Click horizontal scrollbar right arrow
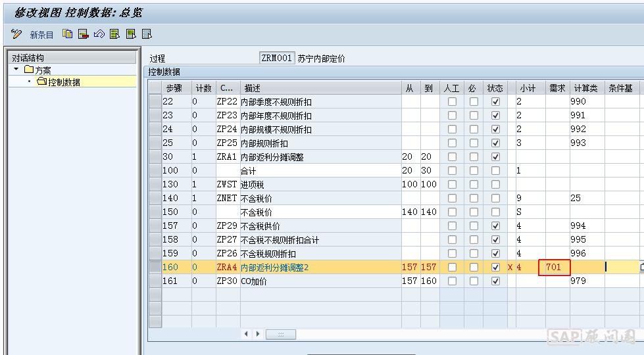 click(x=258, y=334)
